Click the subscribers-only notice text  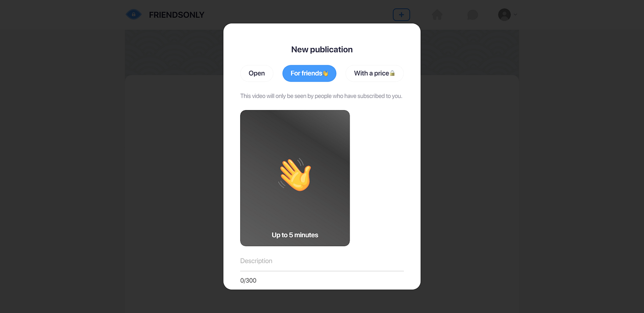[321, 96]
